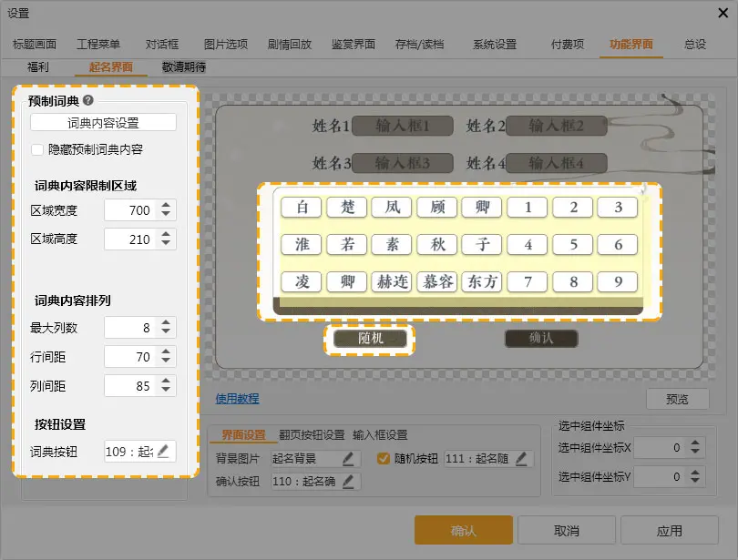Screen dimensions: 738x560
Task: Increase 区域宽度 value with up arrow
Action: coord(165,205)
